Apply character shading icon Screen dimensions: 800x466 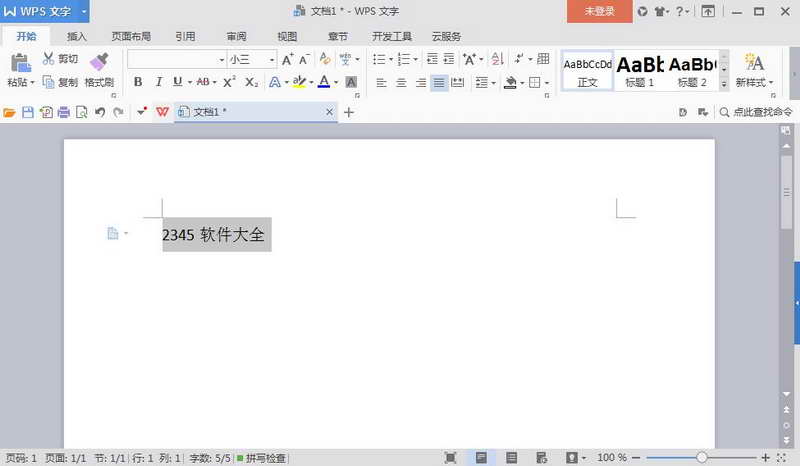(x=351, y=82)
